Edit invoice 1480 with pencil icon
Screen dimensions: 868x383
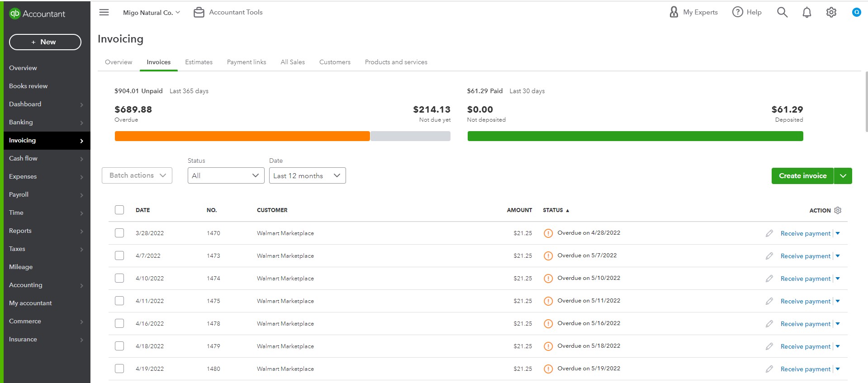tap(769, 369)
